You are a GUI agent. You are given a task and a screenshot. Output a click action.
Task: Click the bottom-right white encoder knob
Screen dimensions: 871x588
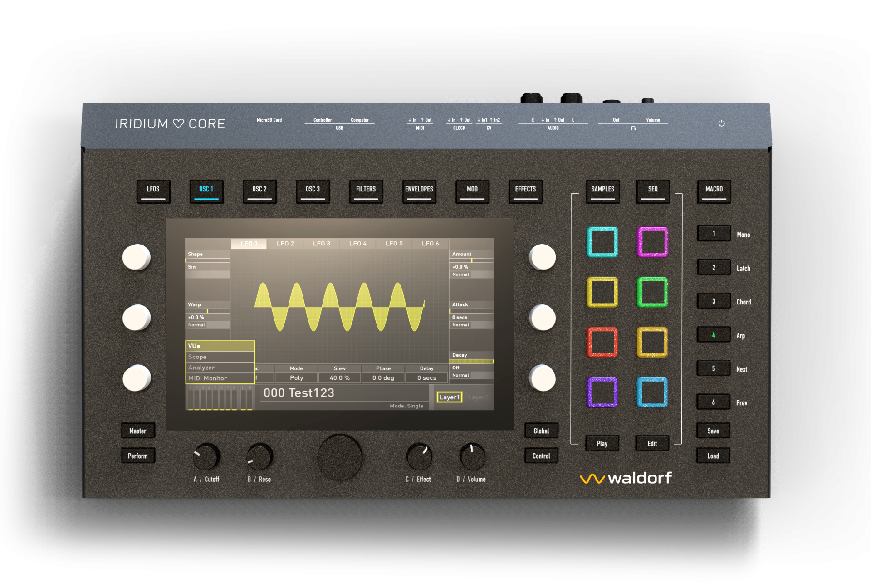[542, 378]
